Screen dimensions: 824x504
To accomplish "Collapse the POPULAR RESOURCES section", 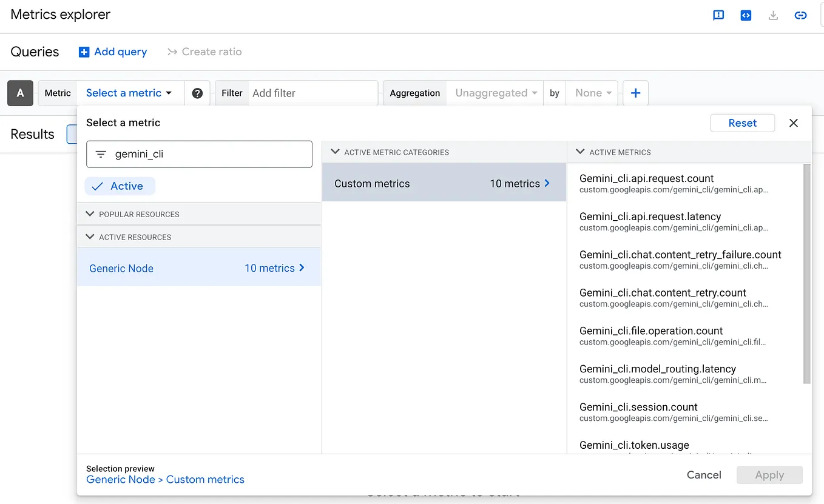I will tap(90, 214).
